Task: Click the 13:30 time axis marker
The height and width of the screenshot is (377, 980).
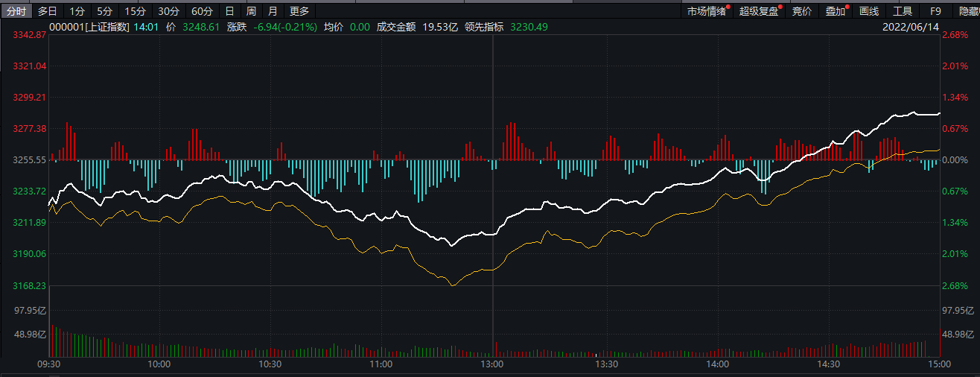Action: click(x=608, y=365)
